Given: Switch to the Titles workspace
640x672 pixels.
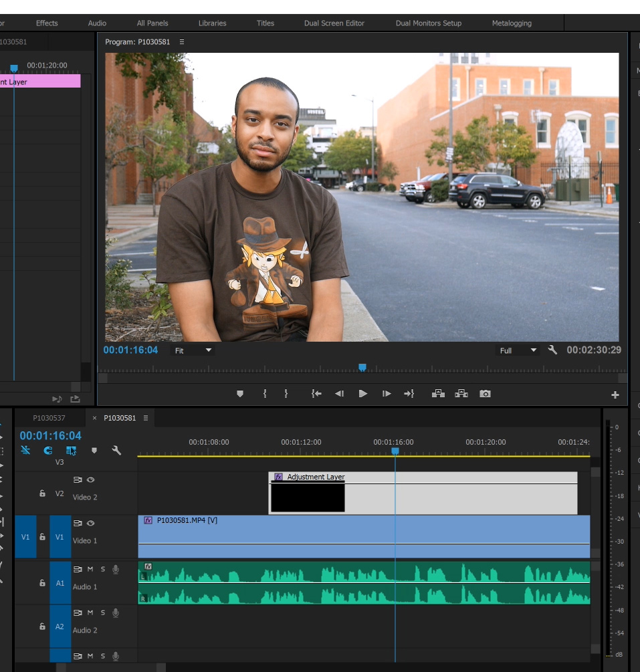Looking at the screenshot, I should (265, 23).
